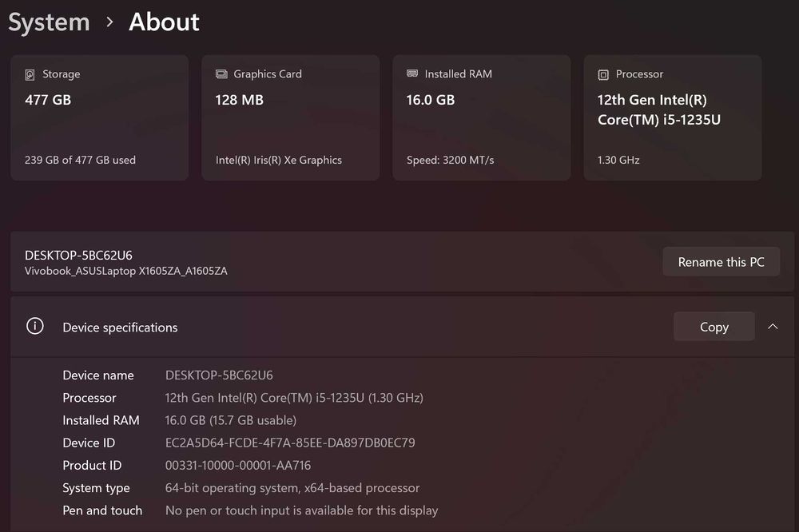Image resolution: width=799 pixels, height=532 pixels.
Task: Click the 'Pen and touch' label
Action: click(x=102, y=510)
